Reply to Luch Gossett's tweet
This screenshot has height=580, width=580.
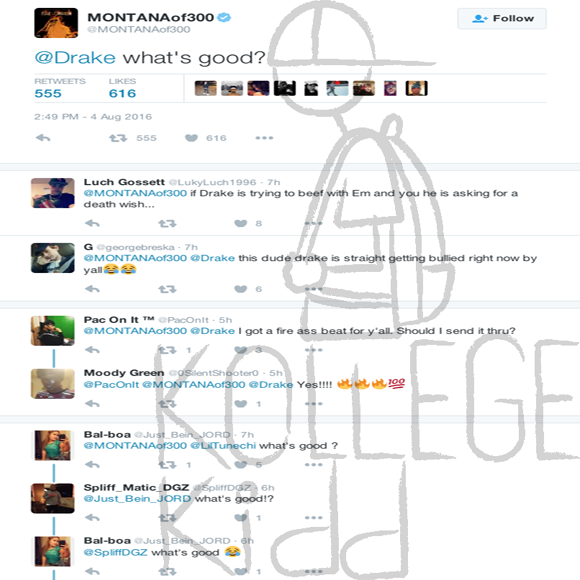tap(92, 223)
